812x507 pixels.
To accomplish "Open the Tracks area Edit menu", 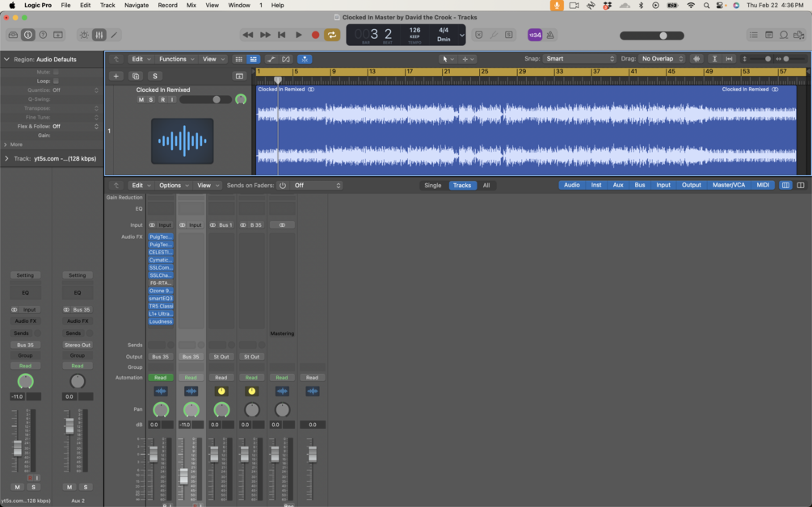I will point(141,59).
